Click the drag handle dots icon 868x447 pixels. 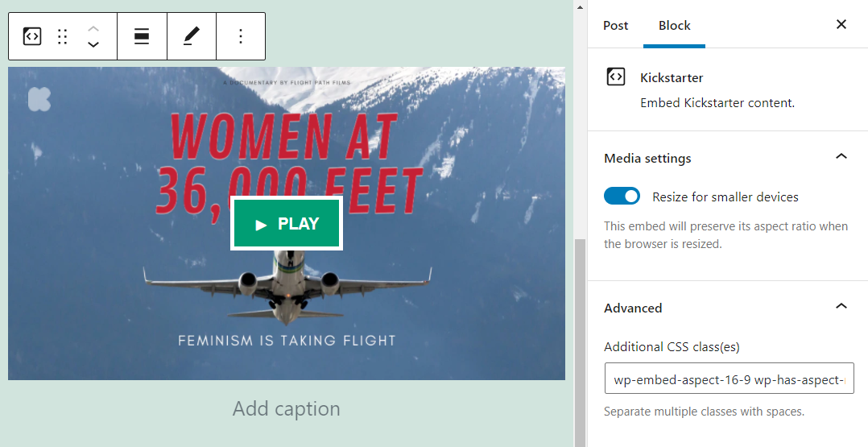[63, 36]
